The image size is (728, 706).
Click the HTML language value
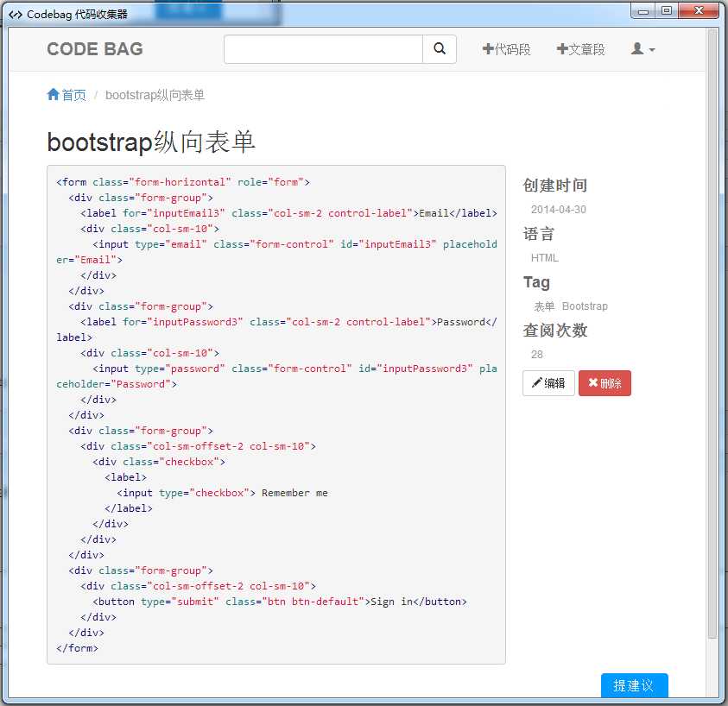click(544, 257)
